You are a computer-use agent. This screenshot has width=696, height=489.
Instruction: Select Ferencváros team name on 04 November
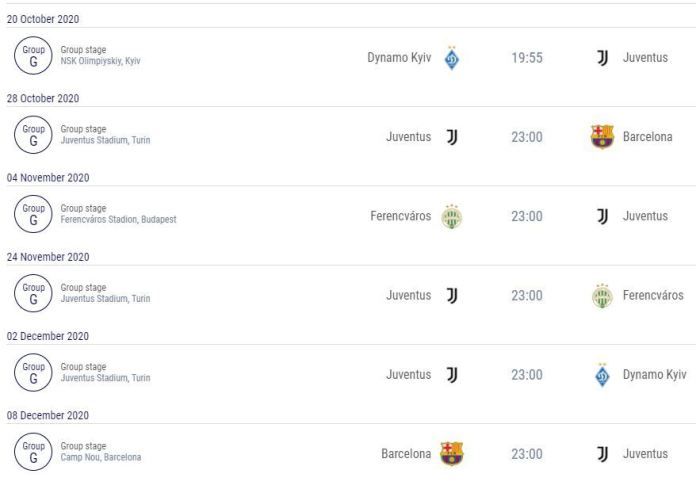(x=401, y=216)
